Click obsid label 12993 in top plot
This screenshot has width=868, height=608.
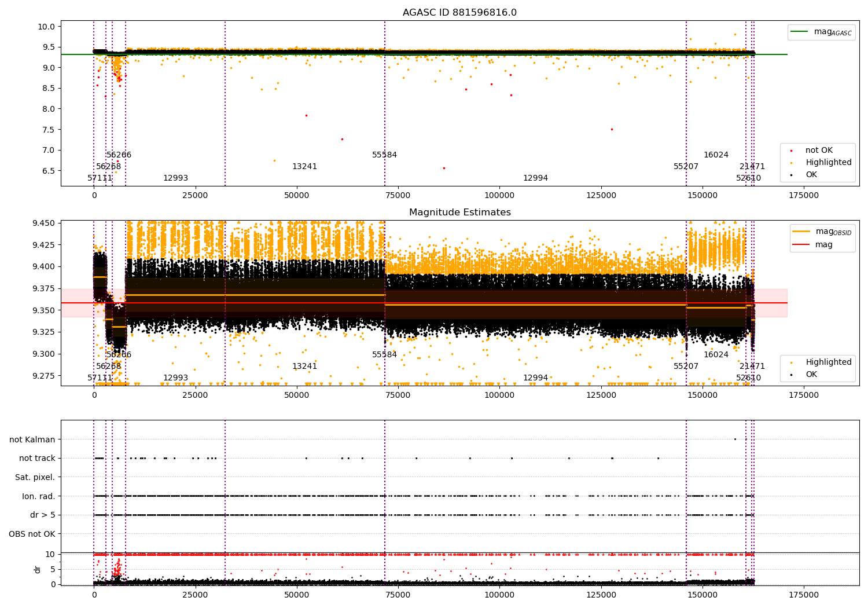coord(175,178)
